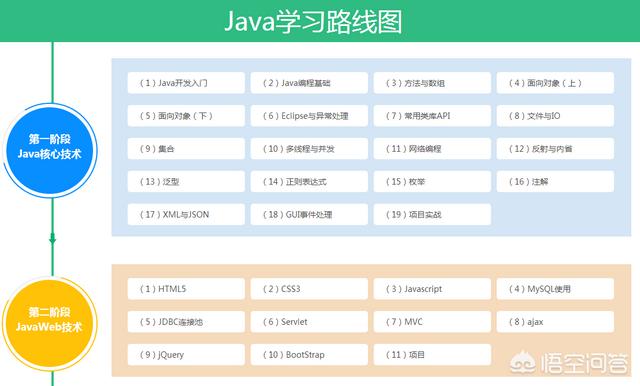Click '(14) 正则表达式' box

(309, 182)
